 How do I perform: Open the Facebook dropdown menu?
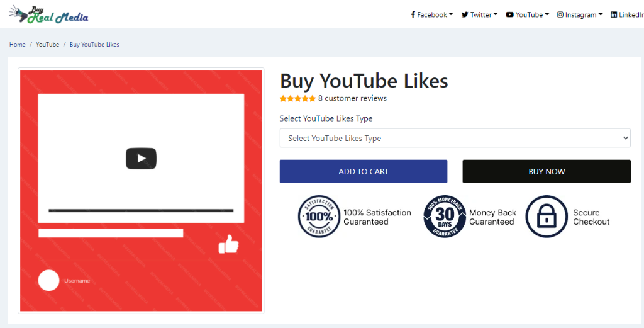[431, 15]
